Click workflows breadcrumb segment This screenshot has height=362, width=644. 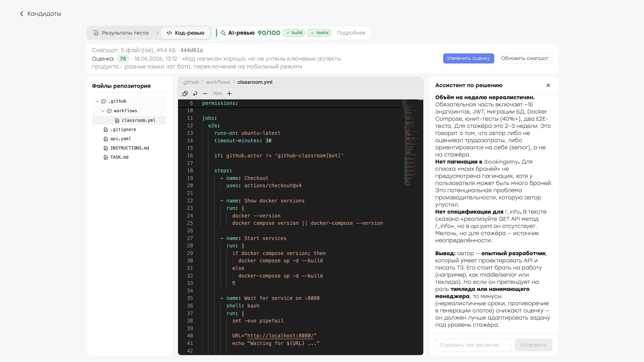pos(218,82)
